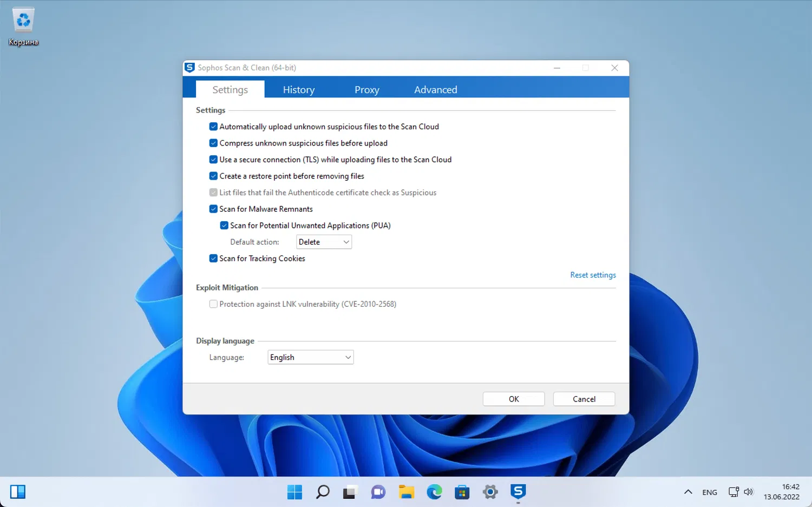812x507 pixels.
Task: Disable the secure connection (TLS) option
Action: pyautogui.click(x=213, y=160)
